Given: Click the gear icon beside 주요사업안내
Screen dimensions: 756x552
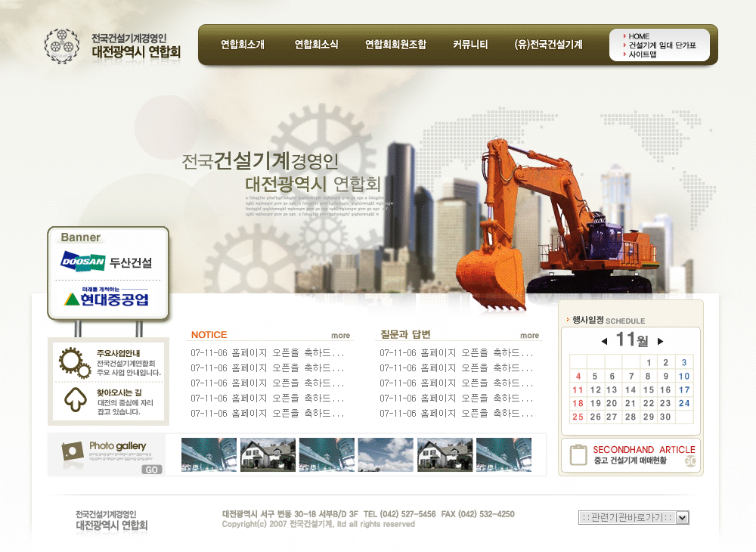Looking at the screenshot, I should coord(74,362).
